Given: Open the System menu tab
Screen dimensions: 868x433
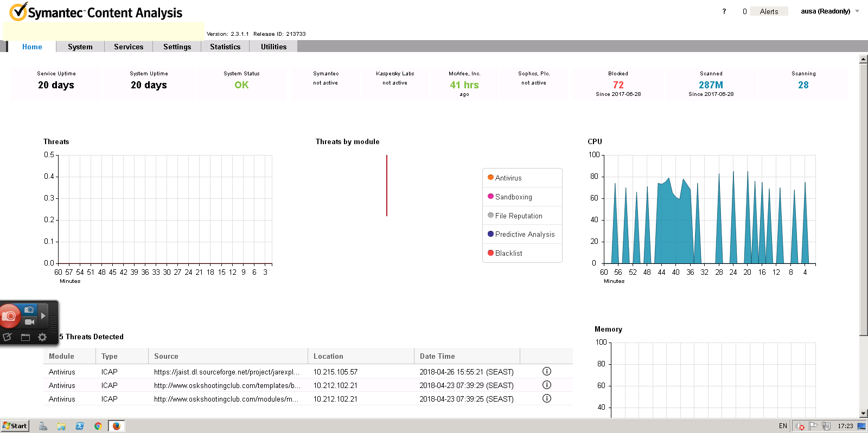Looking at the screenshot, I should click(80, 47).
